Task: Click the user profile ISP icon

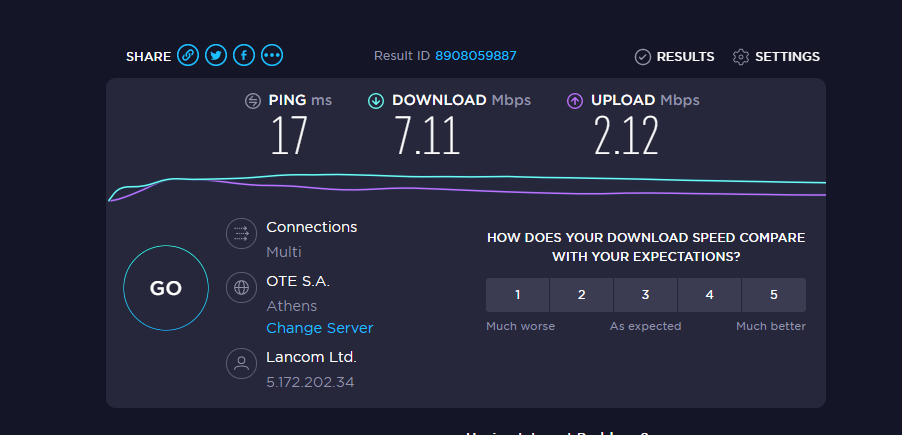Action: pyautogui.click(x=241, y=363)
